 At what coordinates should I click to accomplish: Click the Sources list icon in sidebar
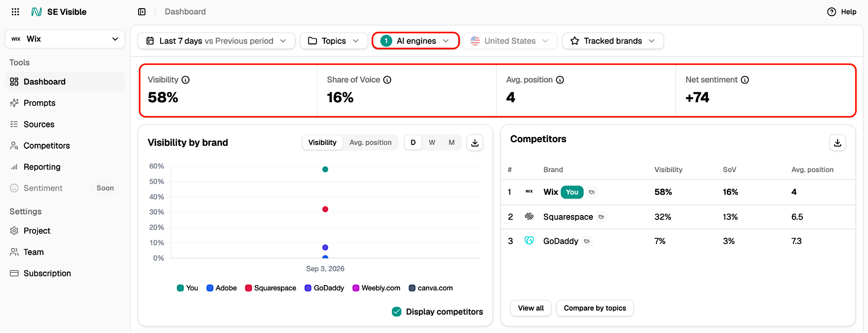(14, 124)
